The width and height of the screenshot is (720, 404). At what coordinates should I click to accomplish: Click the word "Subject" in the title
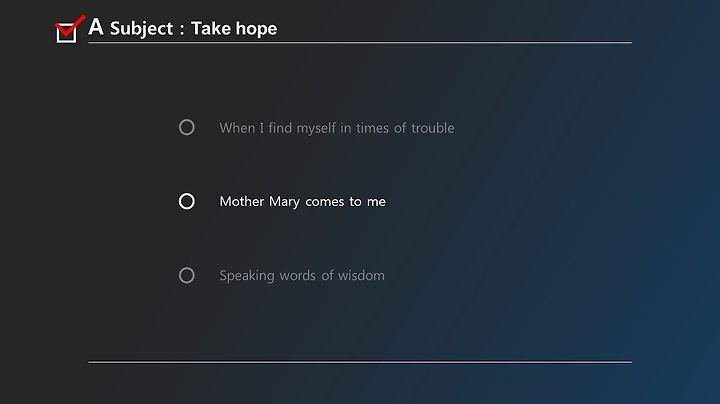pos(141,28)
